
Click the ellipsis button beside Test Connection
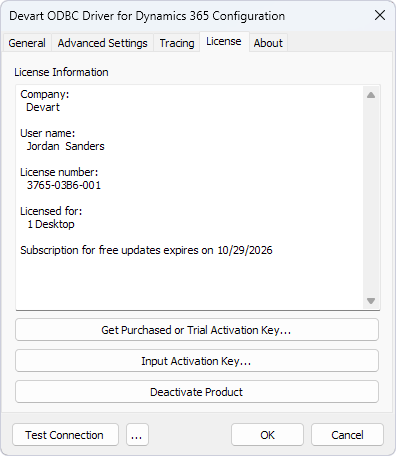click(x=137, y=435)
